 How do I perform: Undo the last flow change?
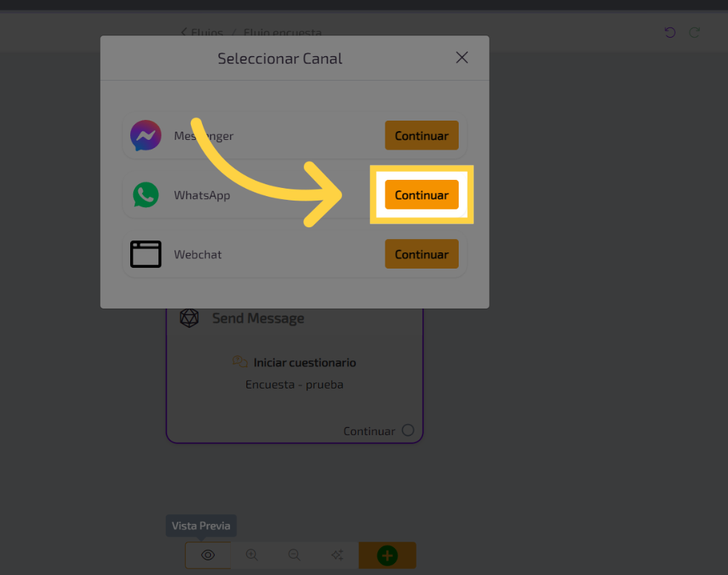[x=670, y=33]
